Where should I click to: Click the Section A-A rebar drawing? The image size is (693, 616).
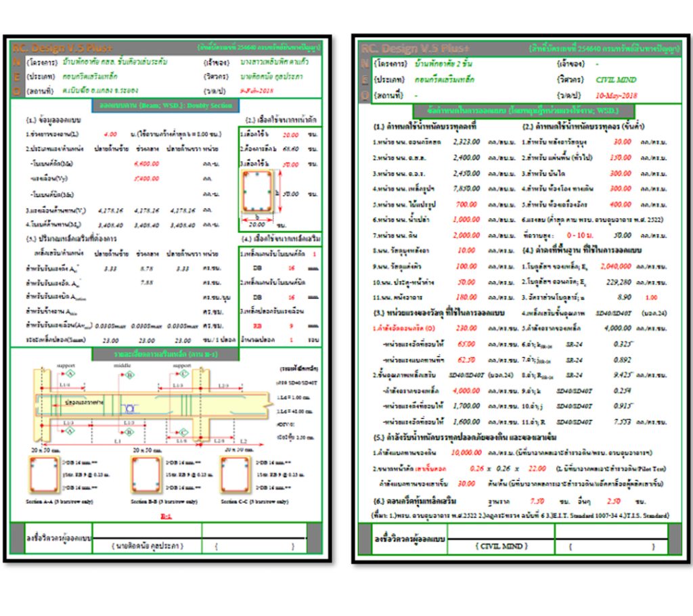coord(44,475)
